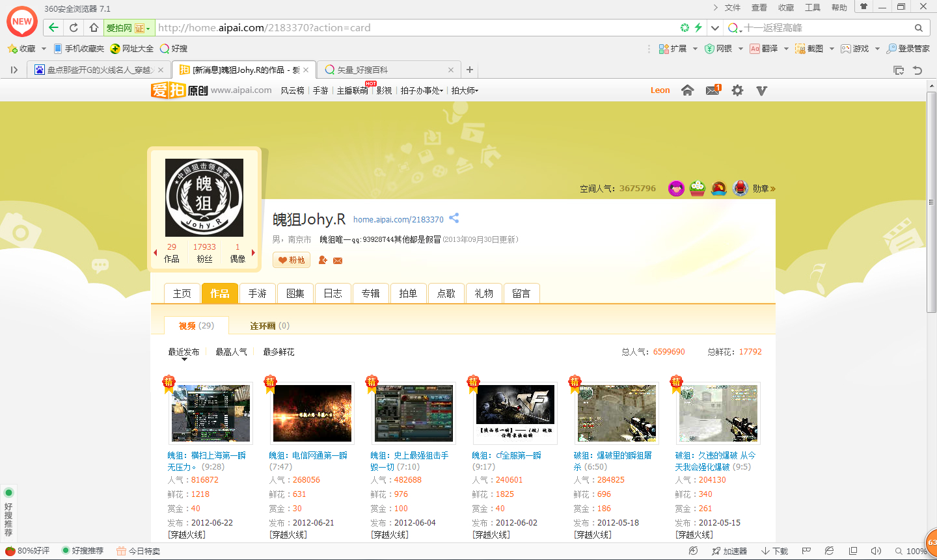Open the aipai message envelope with notification badge
This screenshot has width=937, height=560.
point(713,90)
